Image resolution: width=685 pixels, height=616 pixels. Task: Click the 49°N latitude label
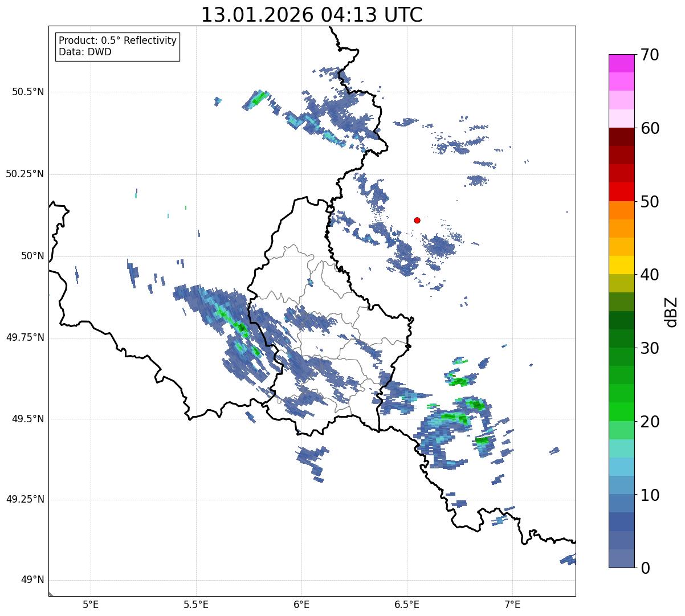click(x=32, y=580)
